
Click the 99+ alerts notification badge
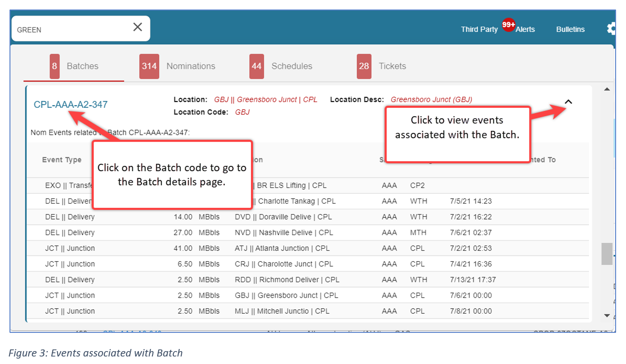pos(508,25)
